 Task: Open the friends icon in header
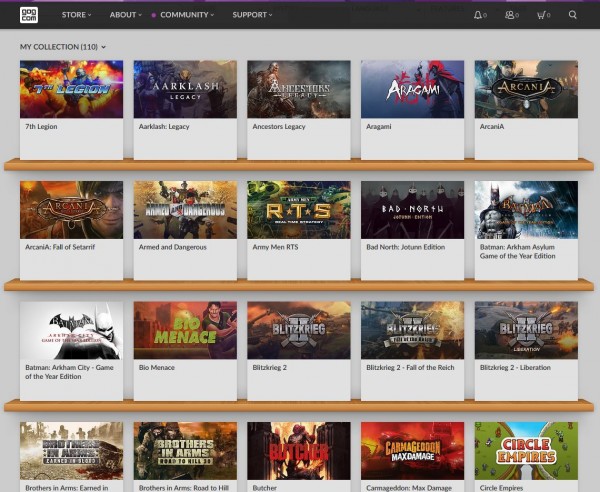click(510, 15)
